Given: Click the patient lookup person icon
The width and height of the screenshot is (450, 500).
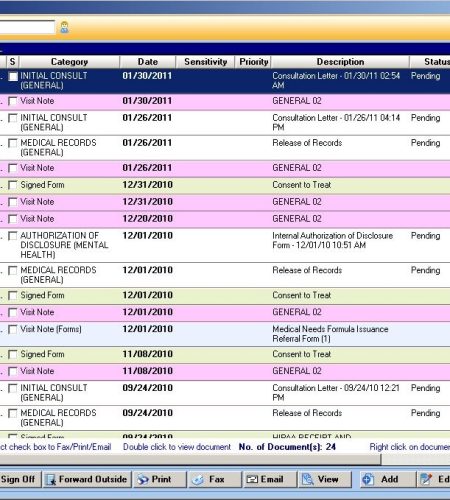Looking at the screenshot, I should click(x=64, y=27).
